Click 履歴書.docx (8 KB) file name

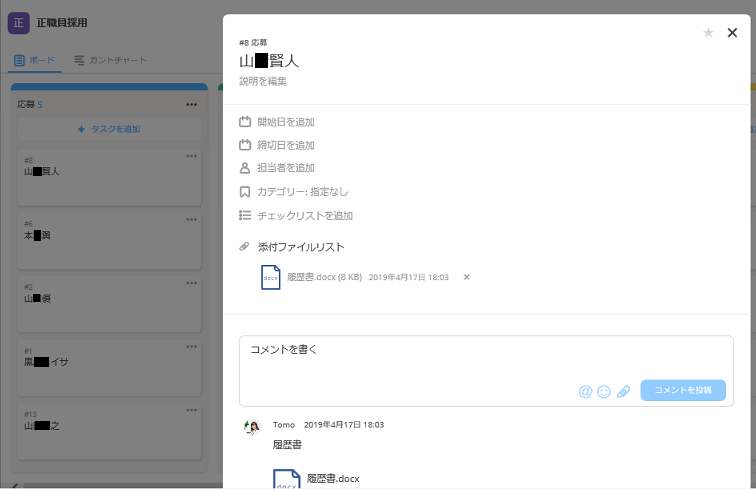(324, 277)
